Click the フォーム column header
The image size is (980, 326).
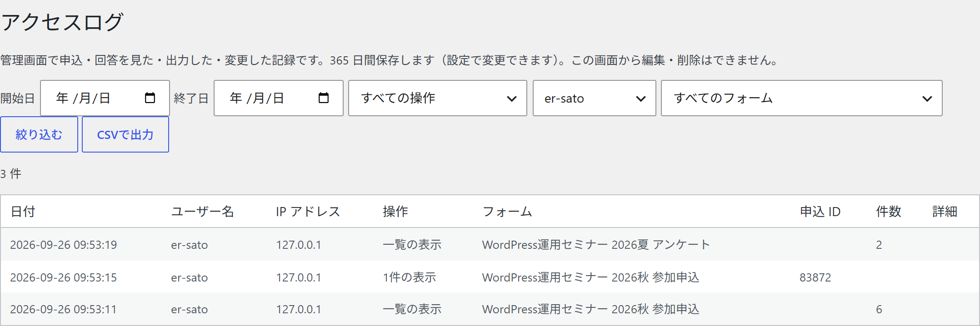(x=507, y=212)
